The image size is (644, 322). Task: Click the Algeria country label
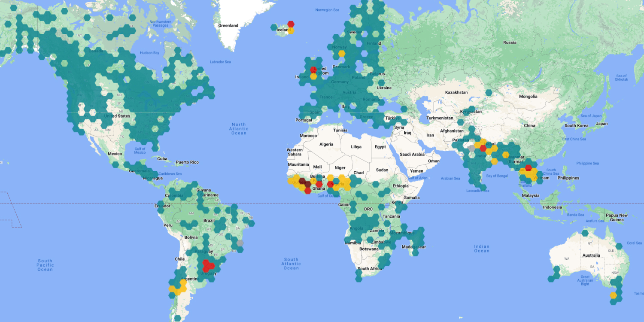tap(326, 144)
